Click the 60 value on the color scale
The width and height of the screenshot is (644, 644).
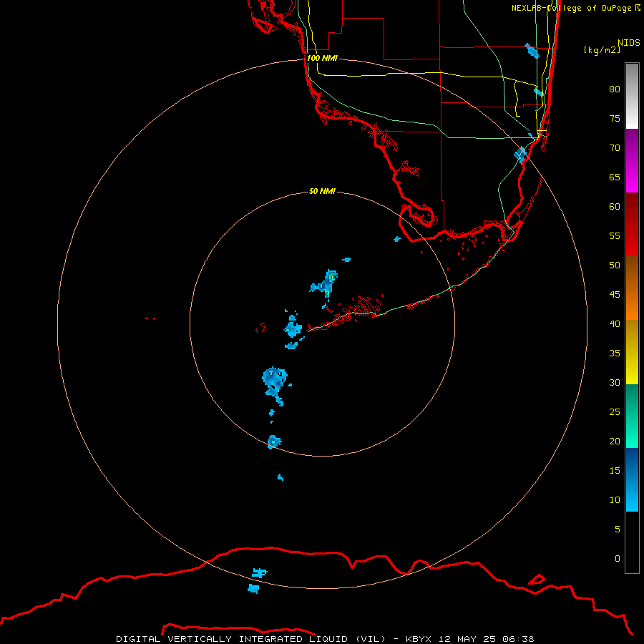(615, 207)
